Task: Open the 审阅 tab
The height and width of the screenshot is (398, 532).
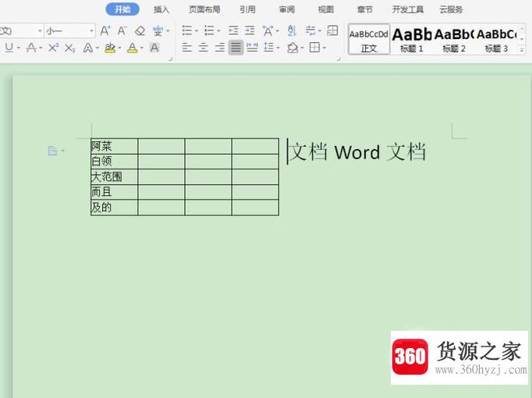Action: 287,9
